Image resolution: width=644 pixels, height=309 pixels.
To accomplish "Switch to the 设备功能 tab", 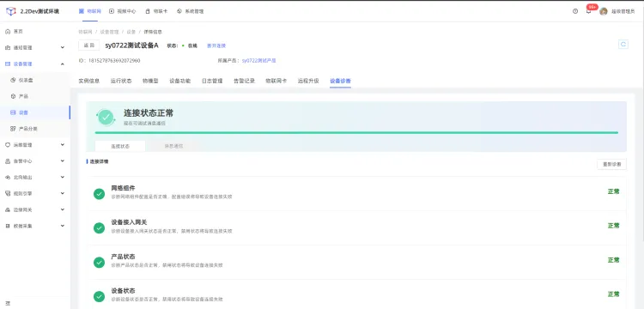I will coord(180,81).
